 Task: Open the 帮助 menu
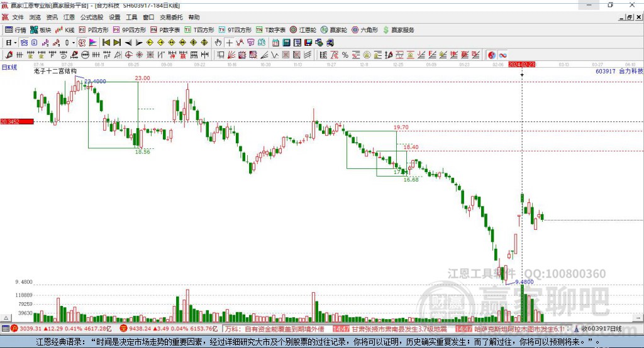pyautogui.click(x=194, y=17)
